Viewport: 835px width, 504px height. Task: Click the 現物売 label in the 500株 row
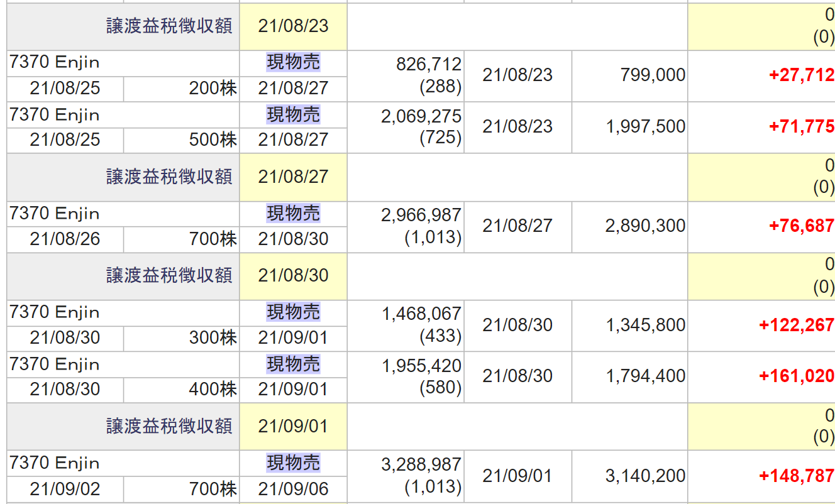[x=293, y=114]
